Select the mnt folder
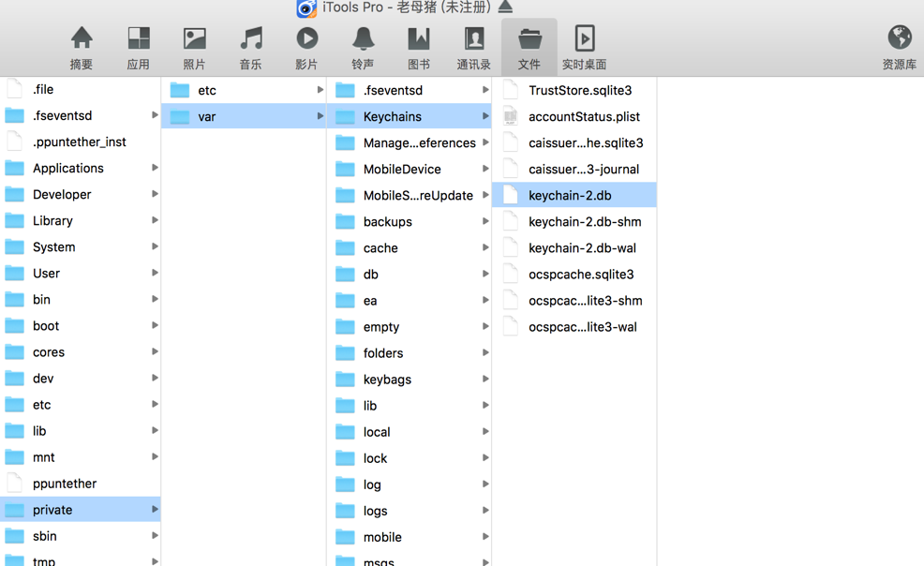 point(81,457)
